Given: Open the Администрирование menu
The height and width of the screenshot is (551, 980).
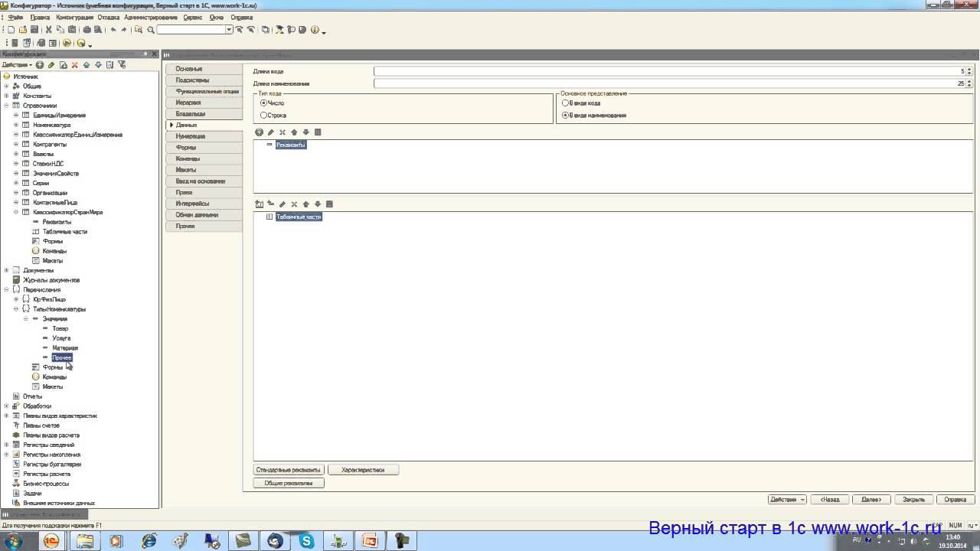Looking at the screenshot, I should click(150, 17).
